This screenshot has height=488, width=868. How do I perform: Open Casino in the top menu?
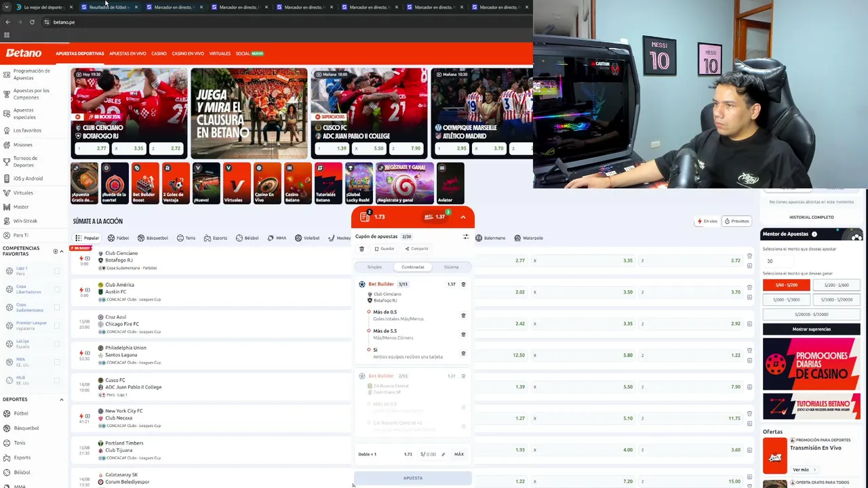click(159, 54)
